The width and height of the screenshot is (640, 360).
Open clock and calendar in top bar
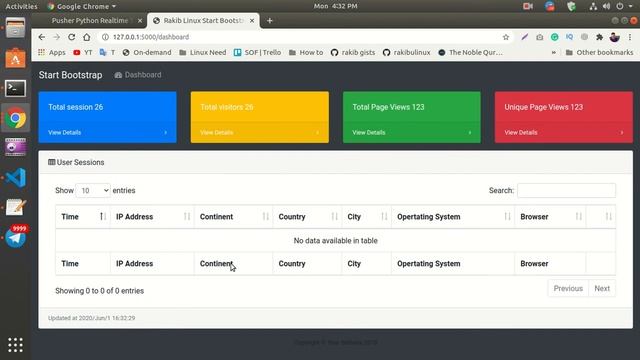tap(336, 6)
